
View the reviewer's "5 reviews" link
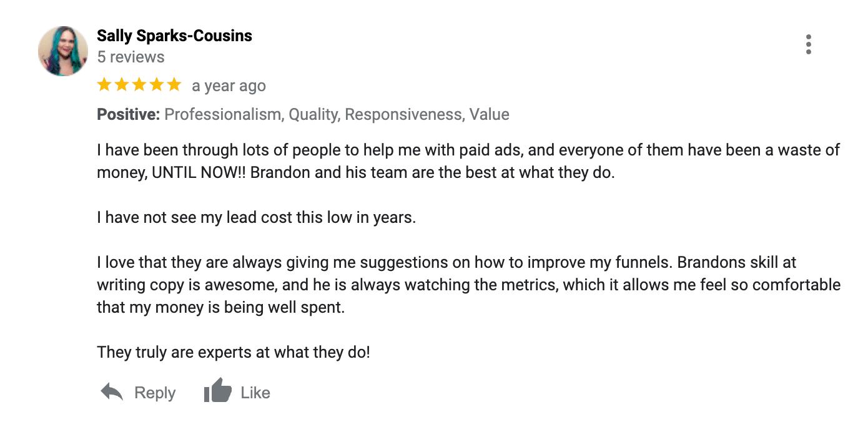[x=131, y=57]
